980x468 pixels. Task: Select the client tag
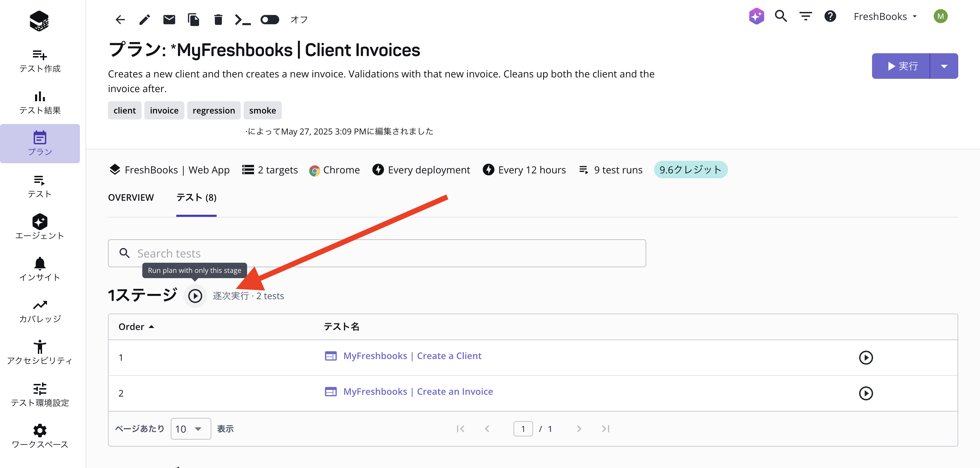coord(124,110)
